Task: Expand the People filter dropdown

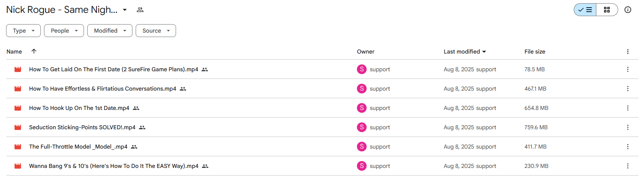Action: (64, 31)
